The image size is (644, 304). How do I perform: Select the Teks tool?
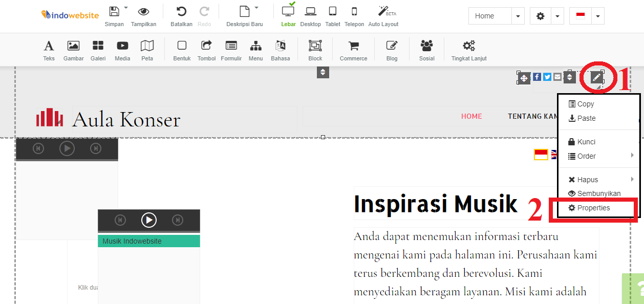pyautogui.click(x=49, y=50)
